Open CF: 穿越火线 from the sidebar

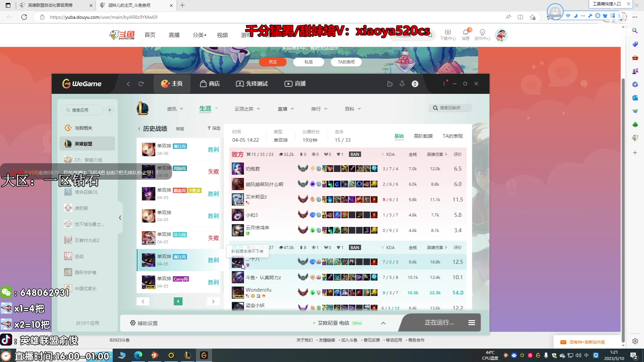click(x=87, y=160)
